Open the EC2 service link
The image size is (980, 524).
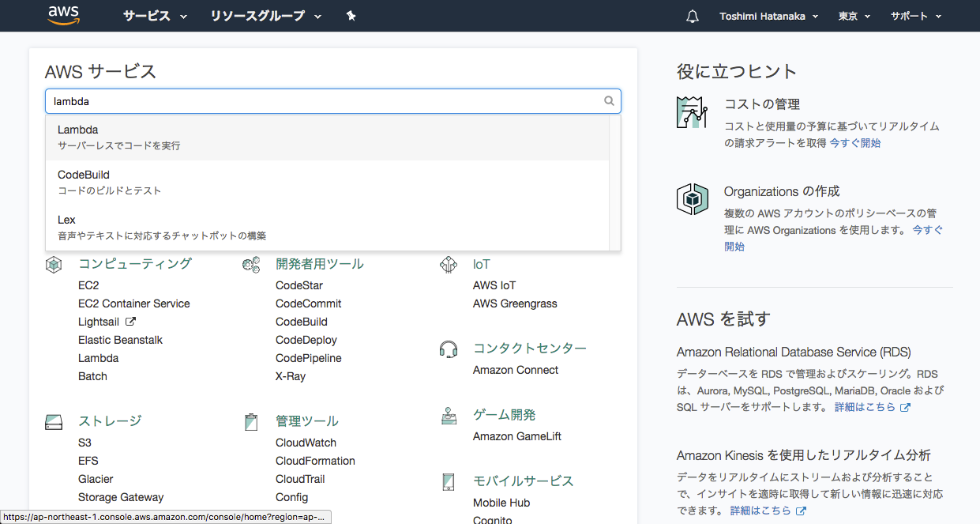88,285
